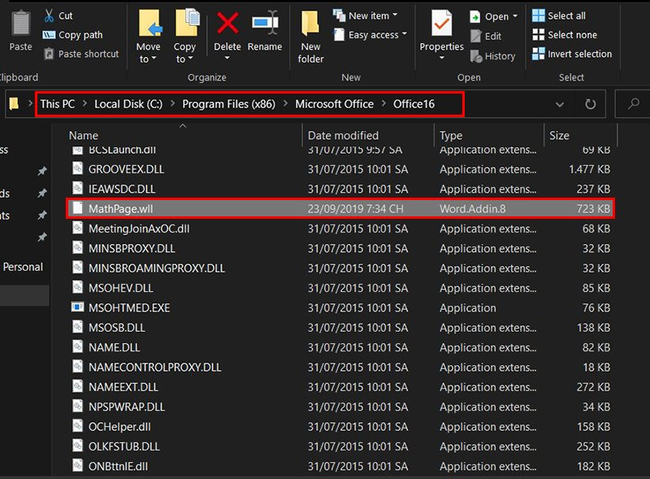
Task: Click the search box magnifier field
Action: tap(633, 104)
